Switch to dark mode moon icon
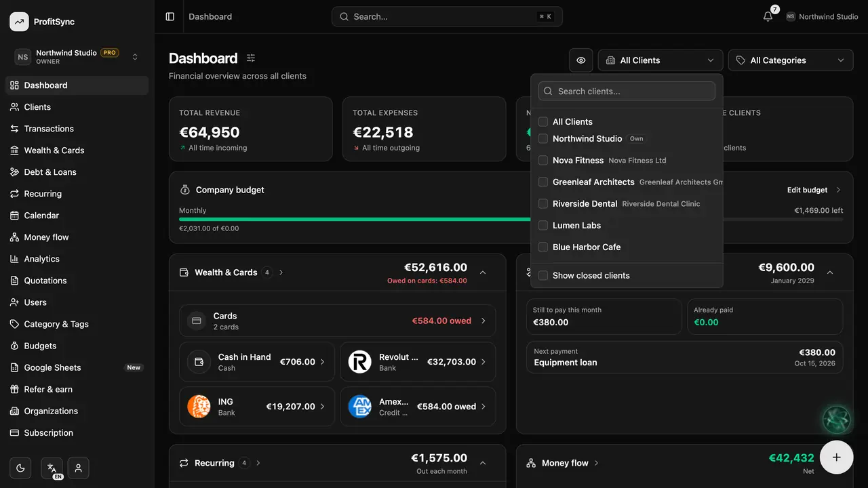 click(x=20, y=468)
